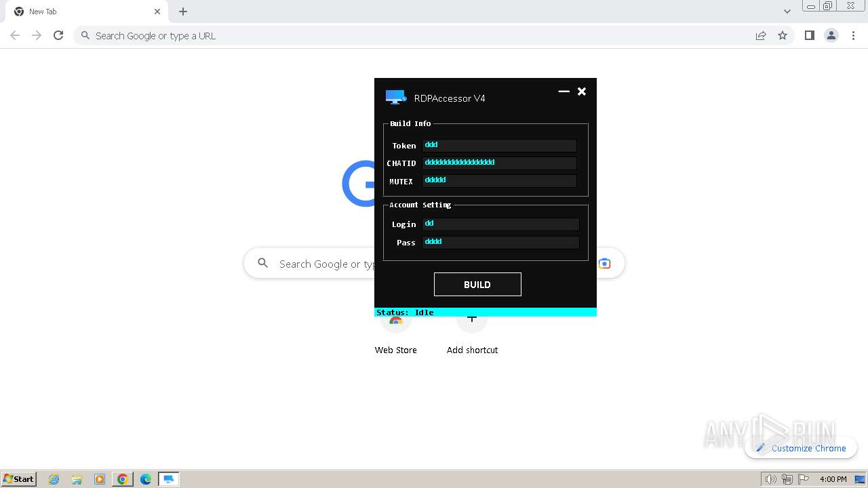Click the MUTEX input field
The width and height of the screenshot is (868, 488).
(499, 181)
